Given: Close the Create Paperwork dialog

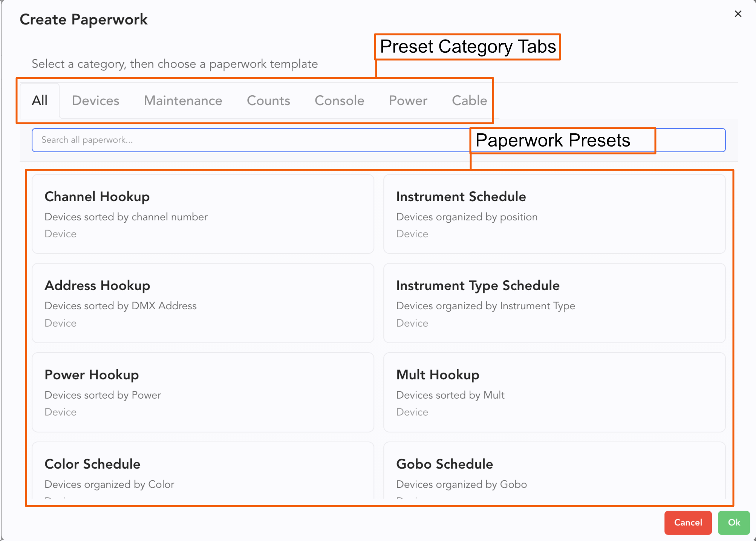Looking at the screenshot, I should [738, 14].
